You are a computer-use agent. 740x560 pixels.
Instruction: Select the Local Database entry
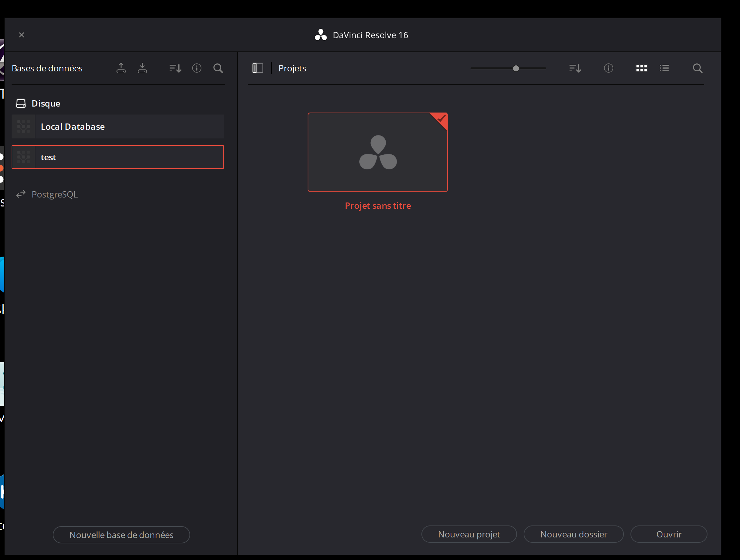coord(118,126)
